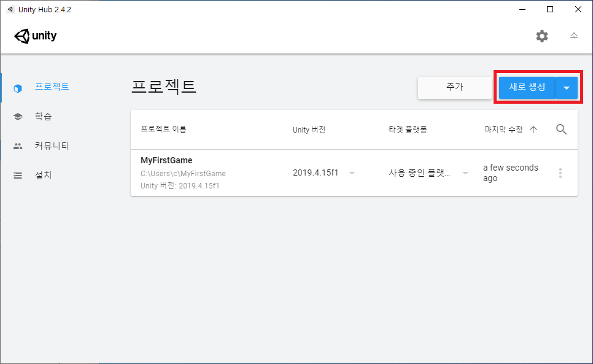The height and width of the screenshot is (364, 593).
Task: Click the 학습 graduation cap icon
Action: (x=18, y=117)
